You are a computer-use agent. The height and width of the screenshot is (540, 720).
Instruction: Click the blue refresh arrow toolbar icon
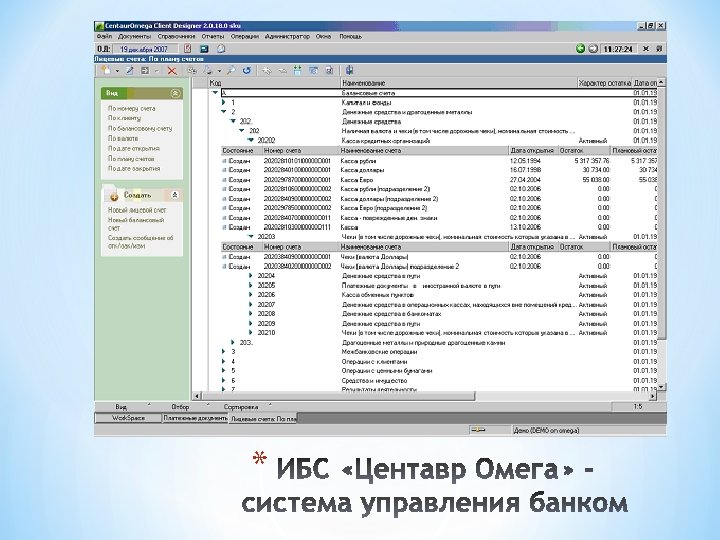[247, 70]
